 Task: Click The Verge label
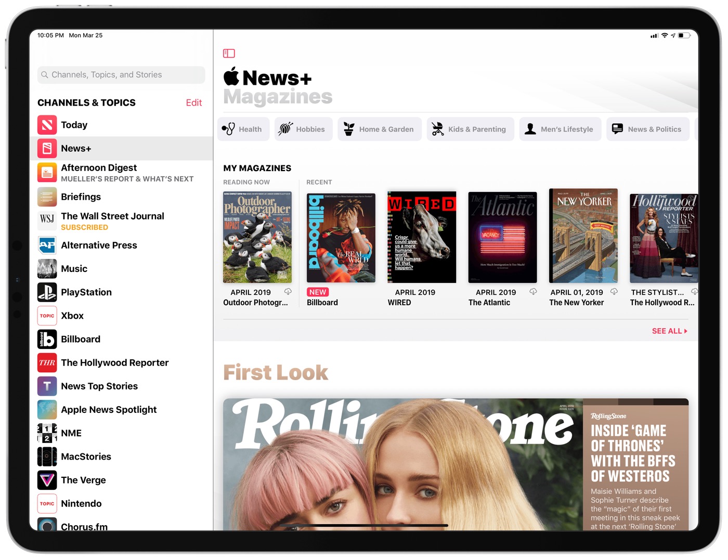(83, 480)
